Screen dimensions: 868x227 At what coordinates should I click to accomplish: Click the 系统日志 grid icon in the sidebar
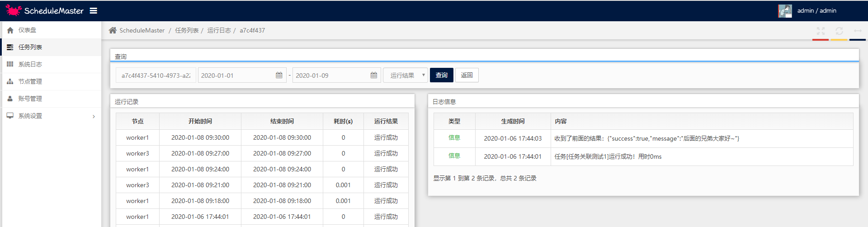tap(10, 64)
